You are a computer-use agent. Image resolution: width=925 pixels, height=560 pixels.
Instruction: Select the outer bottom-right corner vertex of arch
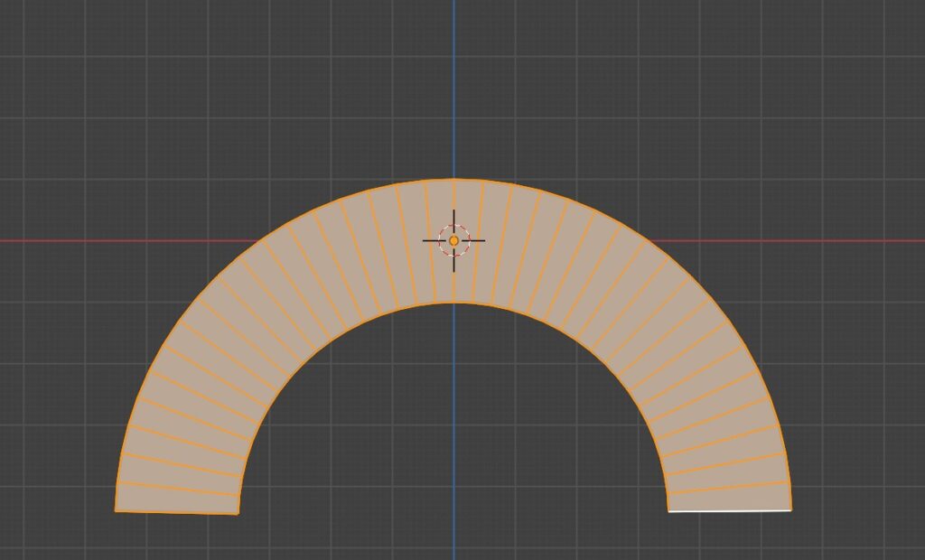(791, 510)
